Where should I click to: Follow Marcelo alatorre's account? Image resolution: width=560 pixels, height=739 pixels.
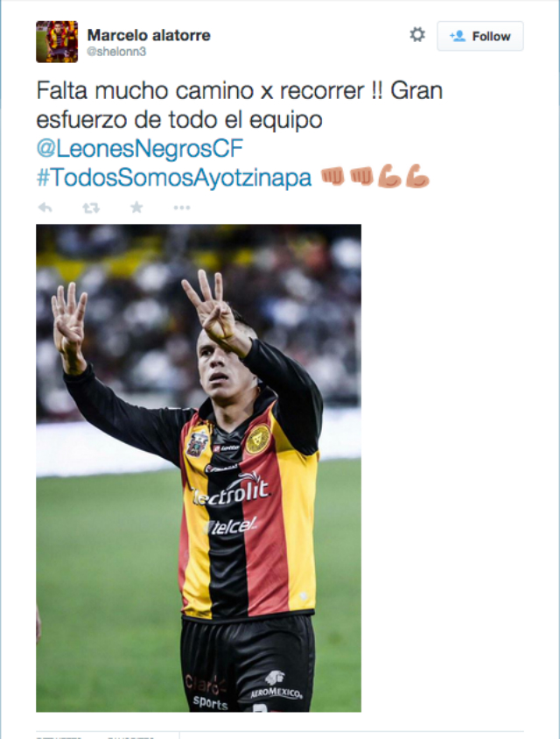point(479,36)
